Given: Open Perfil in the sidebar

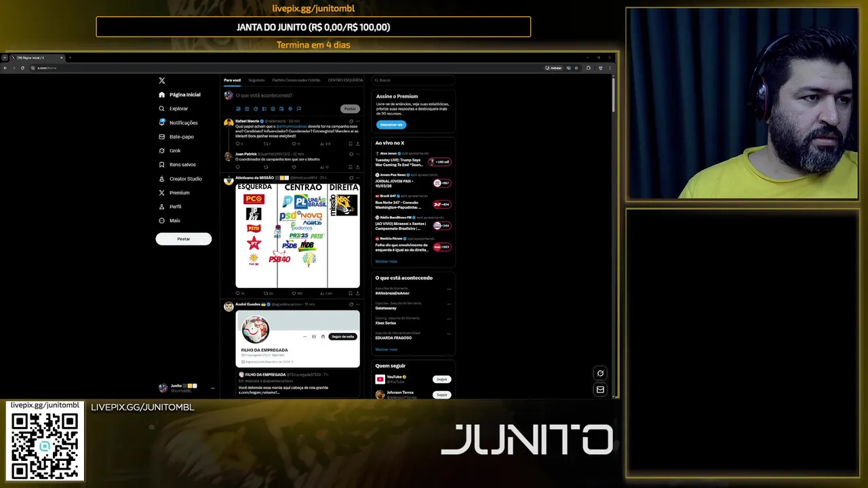Looking at the screenshot, I should [x=170, y=207].
